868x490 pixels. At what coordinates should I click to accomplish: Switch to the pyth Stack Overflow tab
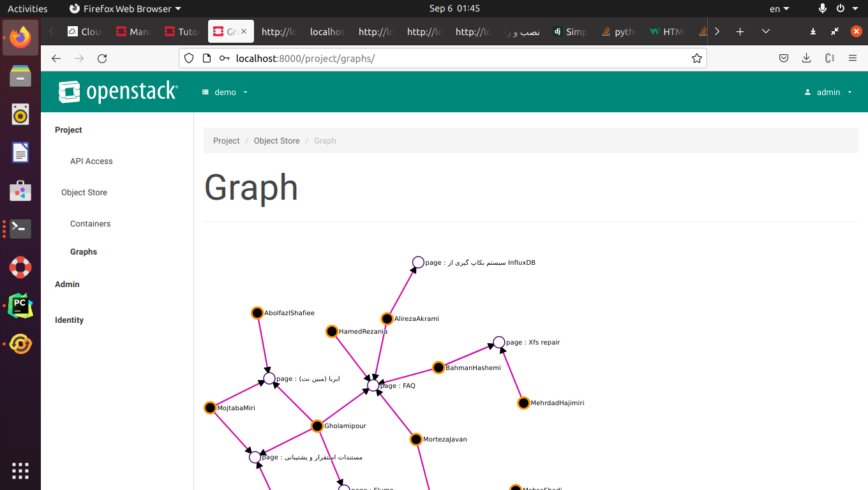point(618,31)
